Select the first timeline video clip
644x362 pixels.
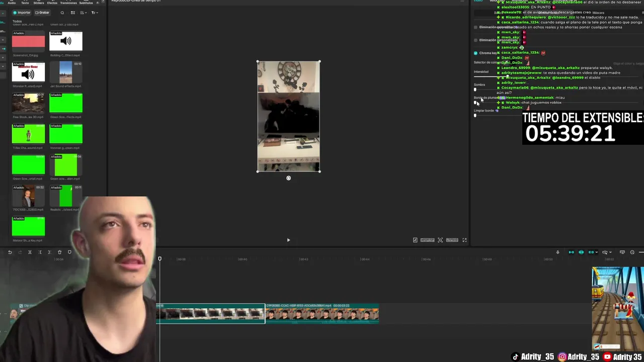(210, 314)
